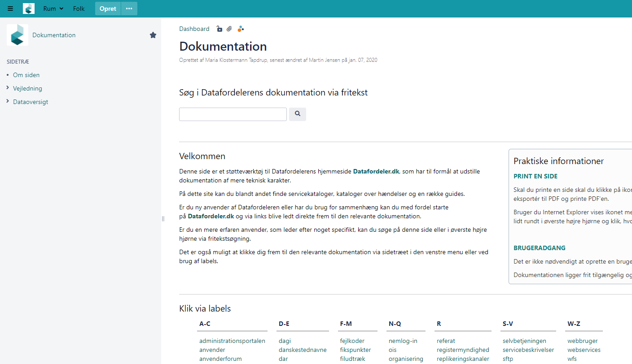Open the first Datafordeler.dk link in welcome text

(376, 171)
